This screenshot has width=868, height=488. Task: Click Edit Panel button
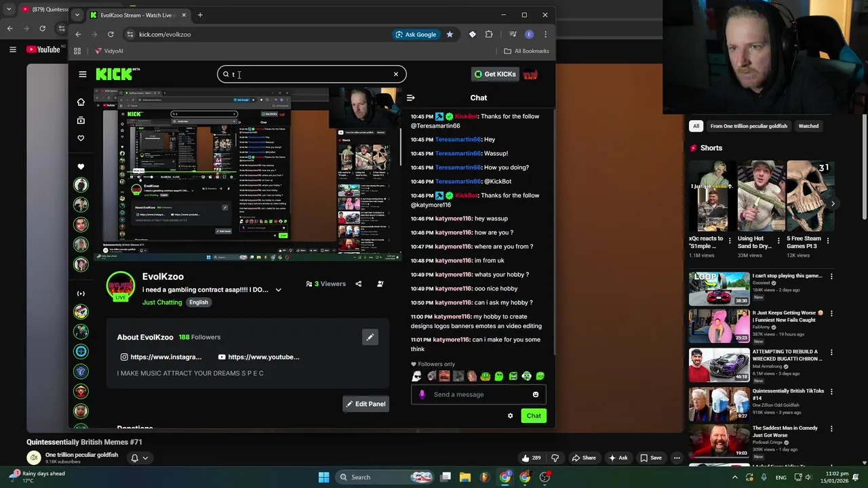pyautogui.click(x=366, y=404)
